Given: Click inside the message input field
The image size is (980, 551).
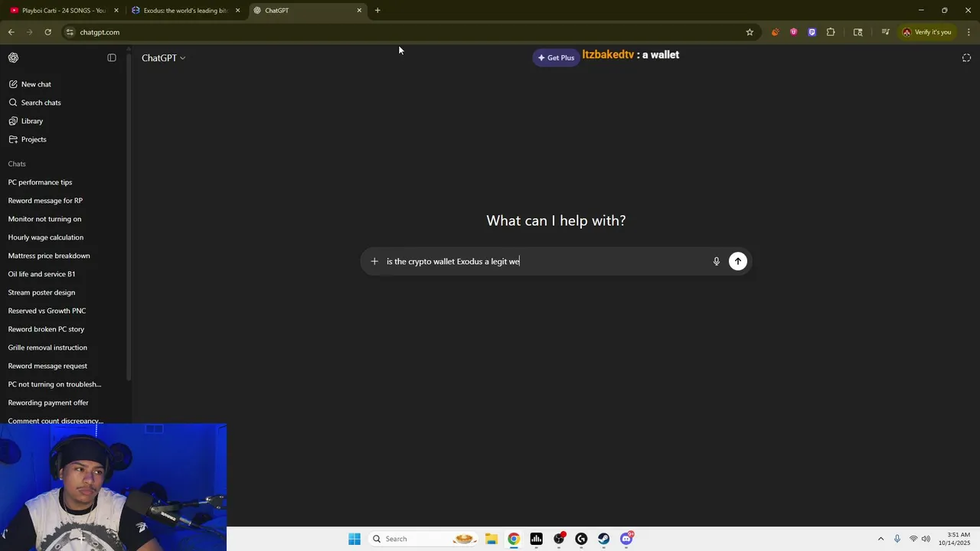Looking at the screenshot, I should pos(544,262).
